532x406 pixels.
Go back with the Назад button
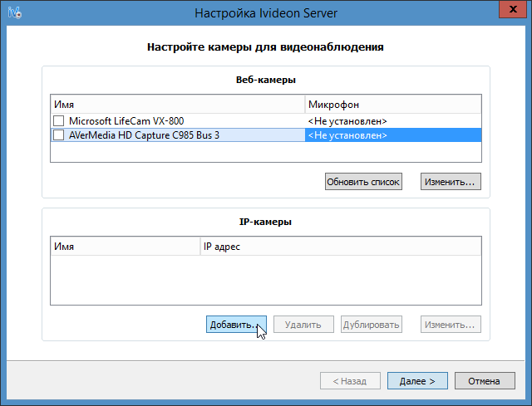tap(350, 381)
